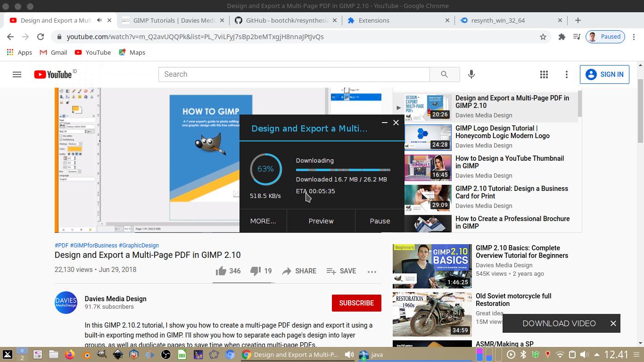
Task: Open the Bluetooth tray icon
Action: tap(523, 354)
